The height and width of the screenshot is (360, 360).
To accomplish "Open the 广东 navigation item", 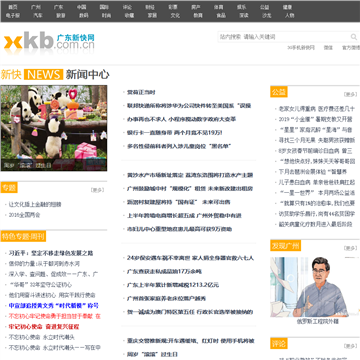I will point(59,7).
